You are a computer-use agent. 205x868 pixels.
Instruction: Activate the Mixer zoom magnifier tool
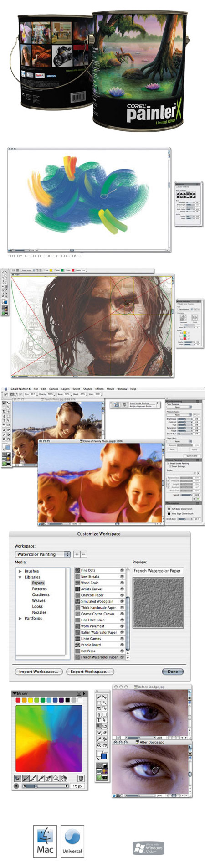(x=56, y=778)
